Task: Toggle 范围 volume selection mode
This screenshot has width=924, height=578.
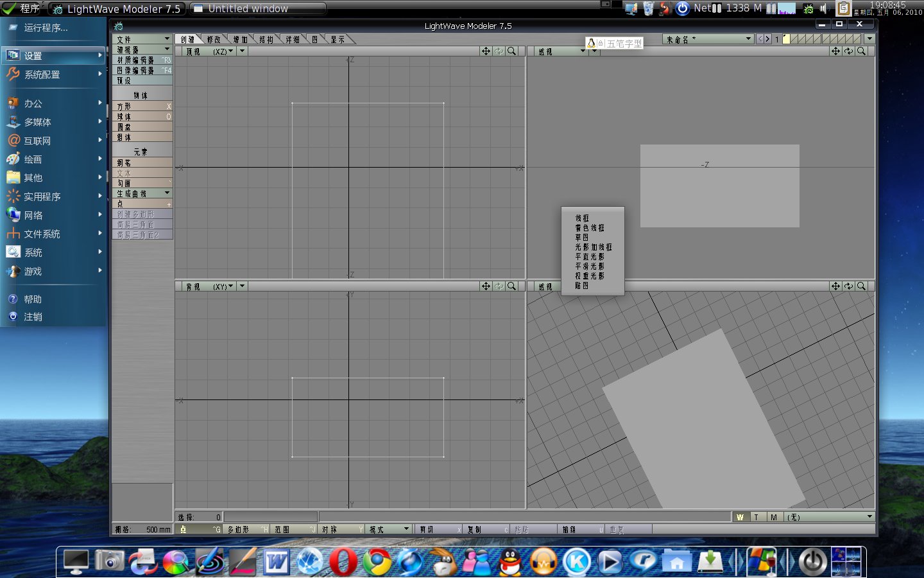Action: pos(295,529)
